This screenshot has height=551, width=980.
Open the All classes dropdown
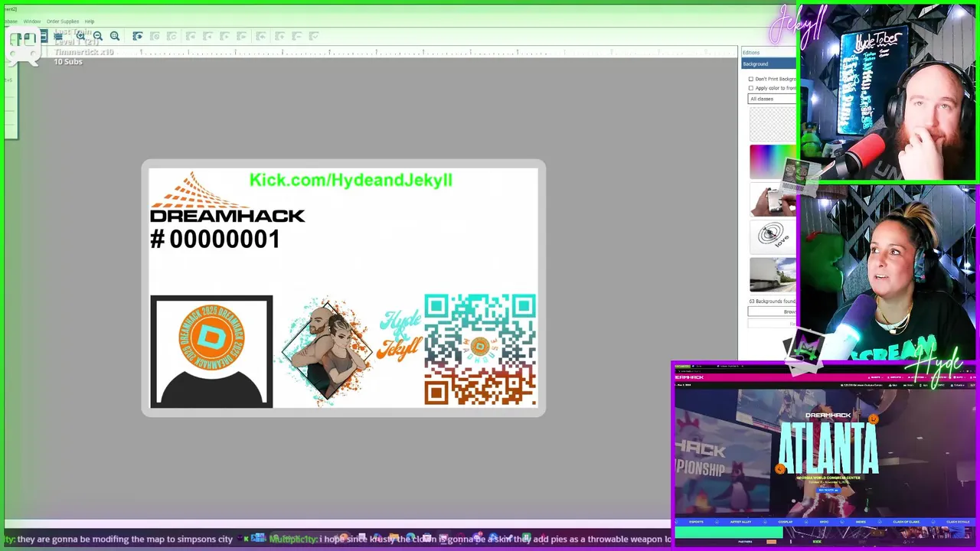(772, 99)
